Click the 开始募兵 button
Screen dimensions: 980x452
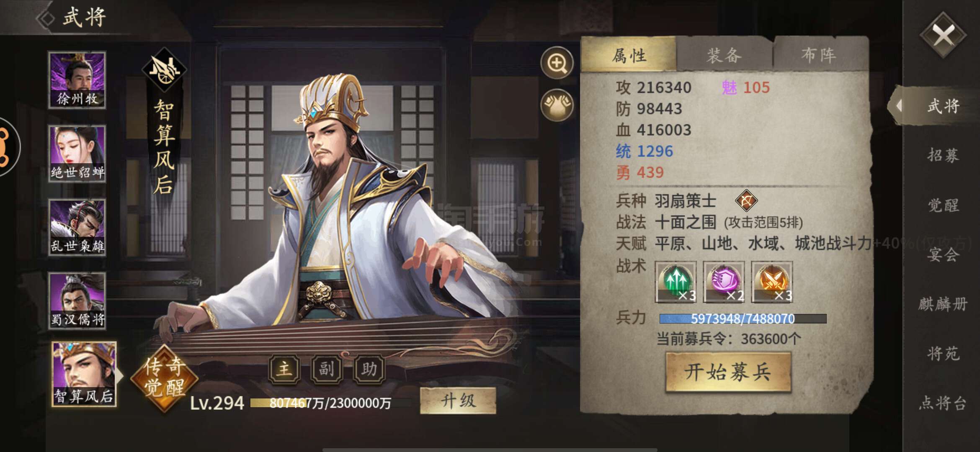[x=728, y=372]
